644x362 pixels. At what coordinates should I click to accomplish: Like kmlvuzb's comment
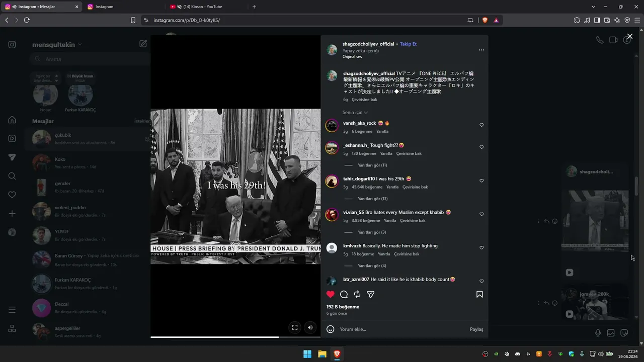point(481,248)
